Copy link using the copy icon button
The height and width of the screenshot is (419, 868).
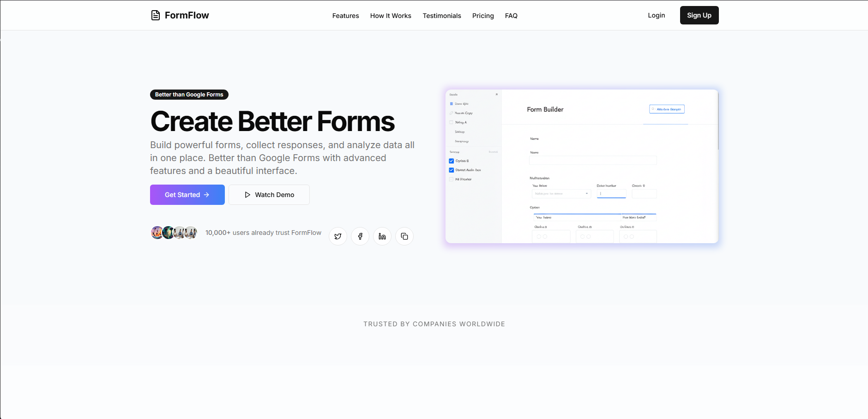[404, 236]
